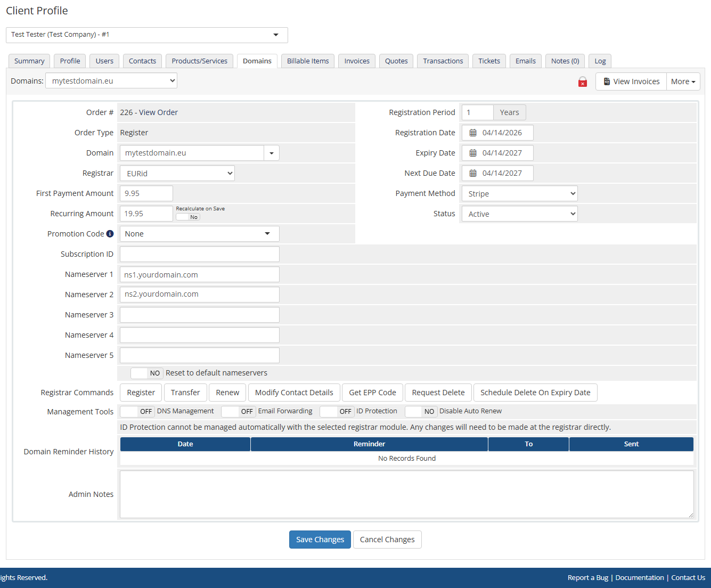Click into the Subscription ID field

[x=200, y=254]
